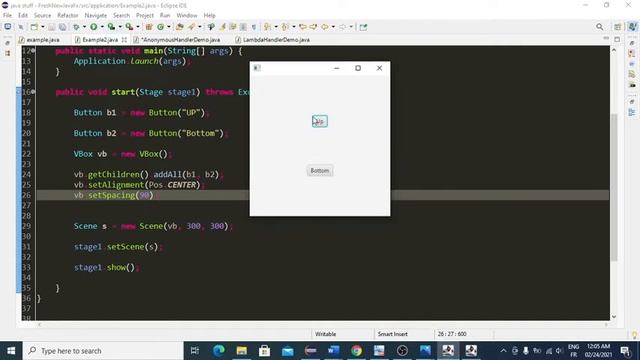Minimize editor area via its toolbar icon

coord(606,38)
